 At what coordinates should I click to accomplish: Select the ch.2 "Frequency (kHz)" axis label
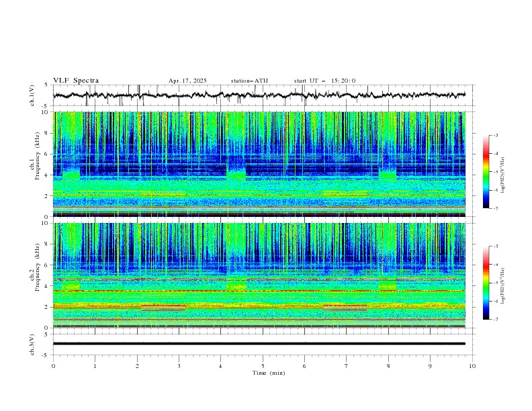(x=37, y=267)
